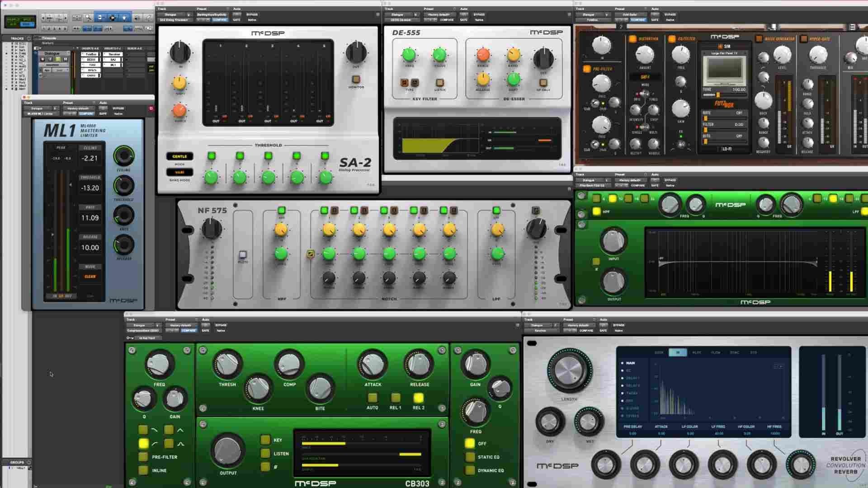The width and height of the screenshot is (868, 488).
Task: Click the SA-2 input knob
Action: tap(180, 52)
